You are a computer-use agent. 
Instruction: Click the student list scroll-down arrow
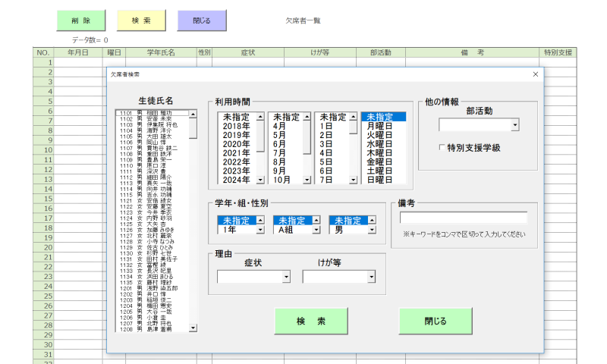[x=193, y=328]
